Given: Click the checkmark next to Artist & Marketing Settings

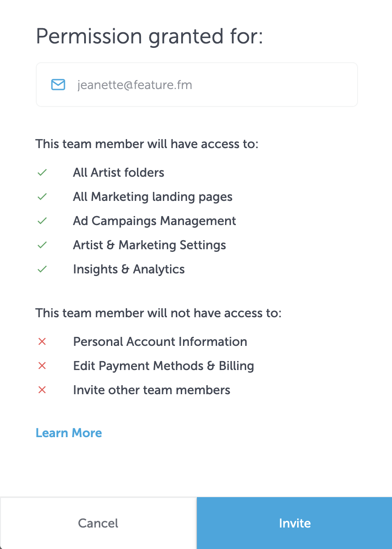Looking at the screenshot, I should point(42,245).
